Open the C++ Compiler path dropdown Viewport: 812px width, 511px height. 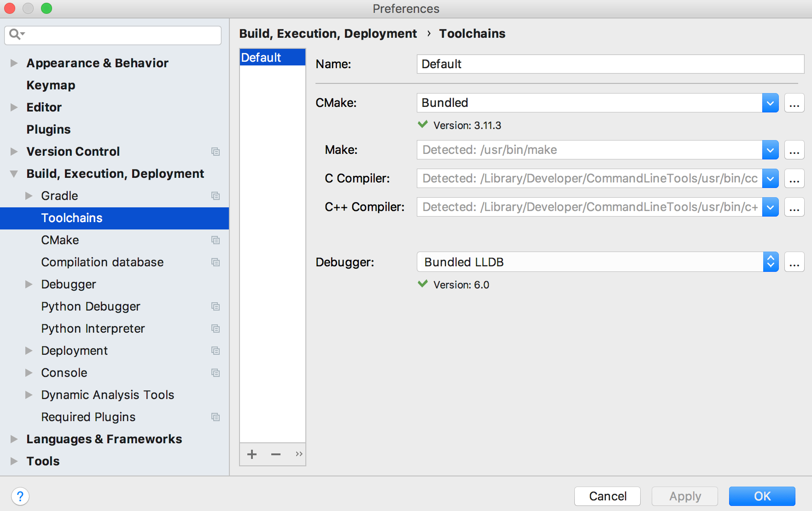pyautogui.click(x=770, y=207)
